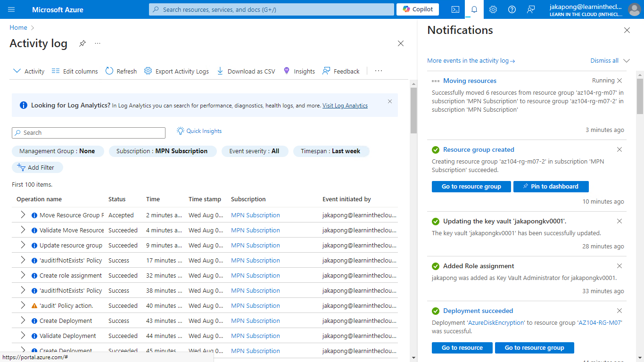Image resolution: width=644 pixels, height=362 pixels.
Task: Close the Activity log blade
Action: [x=401, y=43]
